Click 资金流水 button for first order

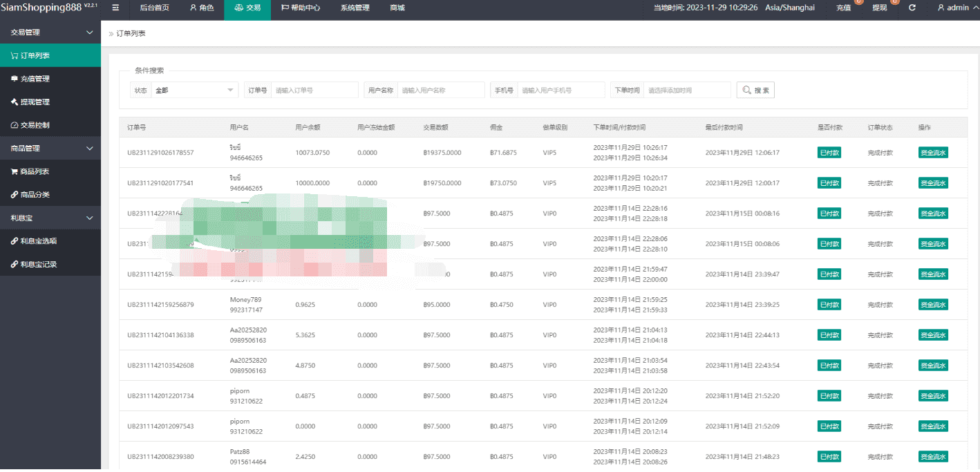(x=933, y=153)
